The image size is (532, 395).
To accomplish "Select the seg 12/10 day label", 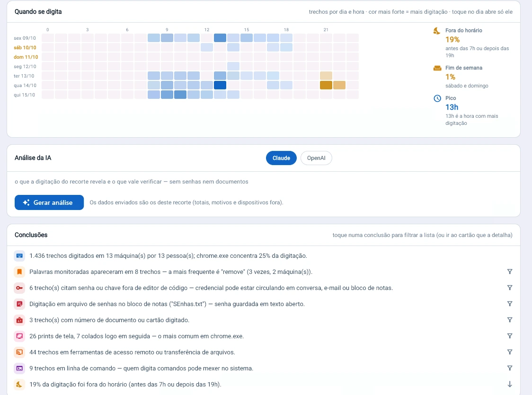I will point(25,66).
